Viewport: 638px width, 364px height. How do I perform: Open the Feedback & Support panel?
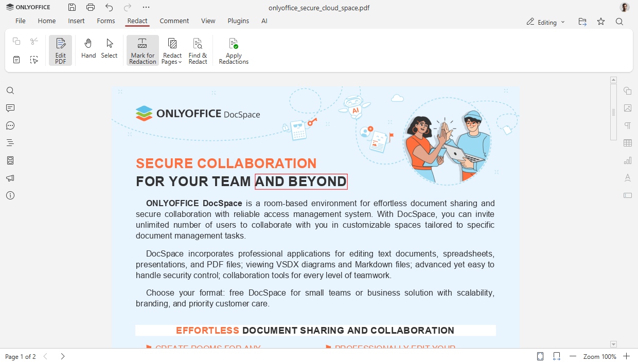point(10,178)
